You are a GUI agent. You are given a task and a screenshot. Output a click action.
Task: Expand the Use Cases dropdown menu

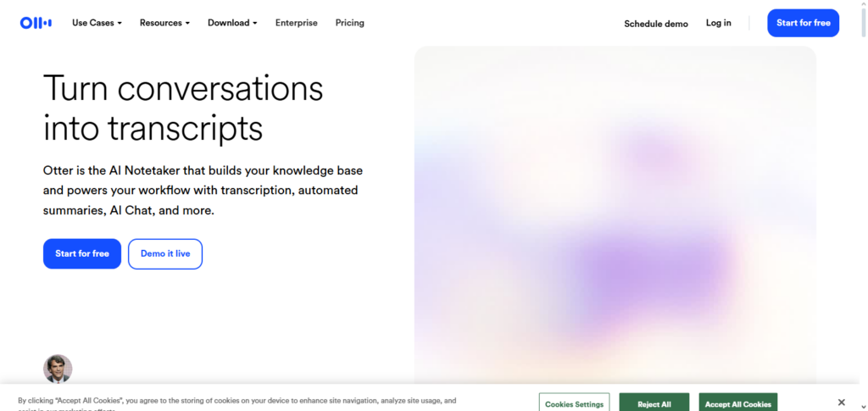97,23
